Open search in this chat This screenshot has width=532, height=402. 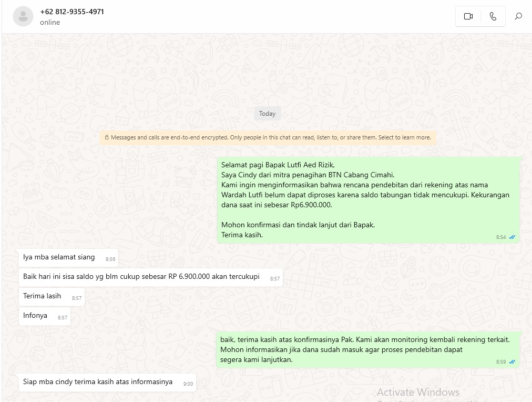pyautogui.click(x=518, y=16)
